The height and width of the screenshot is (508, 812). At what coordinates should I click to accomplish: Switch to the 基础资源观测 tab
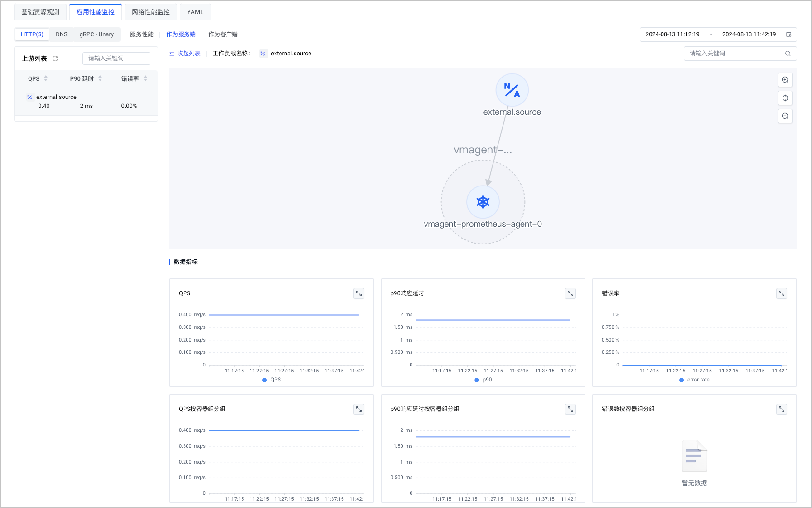[40, 12]
